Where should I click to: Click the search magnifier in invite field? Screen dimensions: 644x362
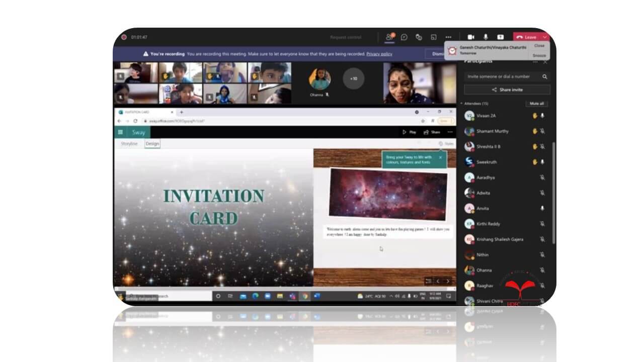[x=544, y=76]
